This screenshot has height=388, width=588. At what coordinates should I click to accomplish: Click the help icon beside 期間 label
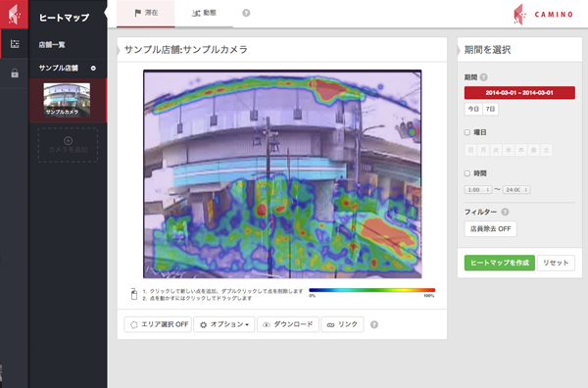[x=484, y=77]
